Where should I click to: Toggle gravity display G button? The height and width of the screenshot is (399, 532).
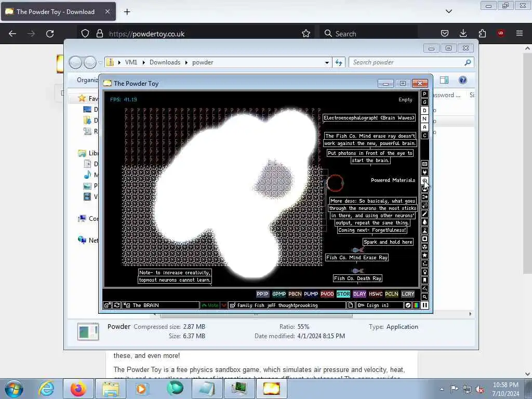(x=424, y=102)
